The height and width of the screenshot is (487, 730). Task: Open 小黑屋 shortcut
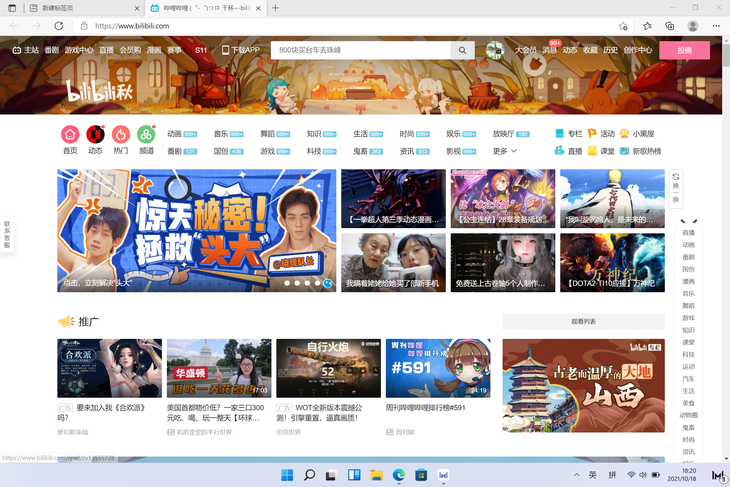click(x=637, y=134)
